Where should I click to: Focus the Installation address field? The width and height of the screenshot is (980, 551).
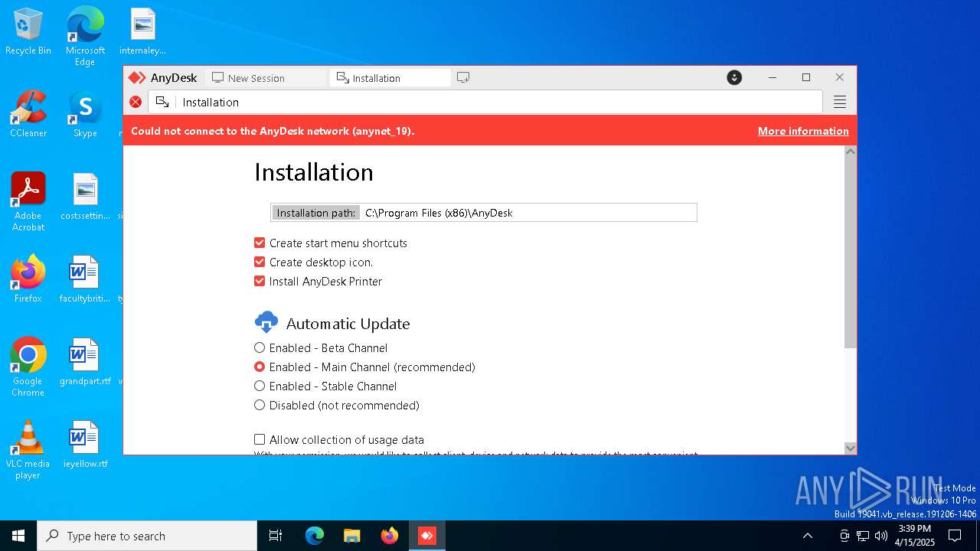pos(485,102)
